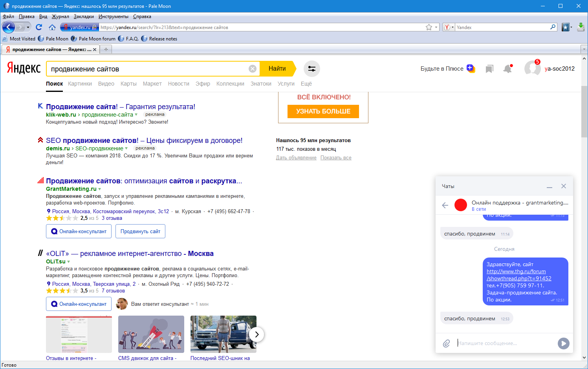Open the Most Visited bookmark
Screen dimensions: 588x369
(19, 39)
